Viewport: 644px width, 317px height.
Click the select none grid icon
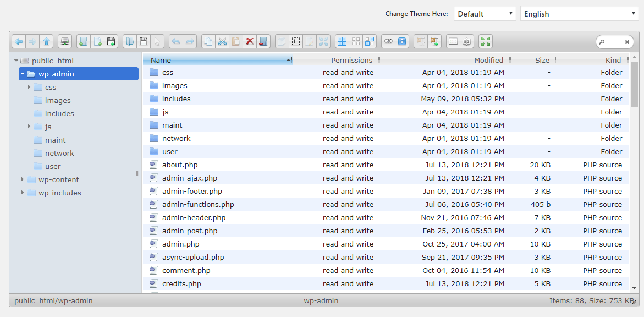tap(356, 41)
